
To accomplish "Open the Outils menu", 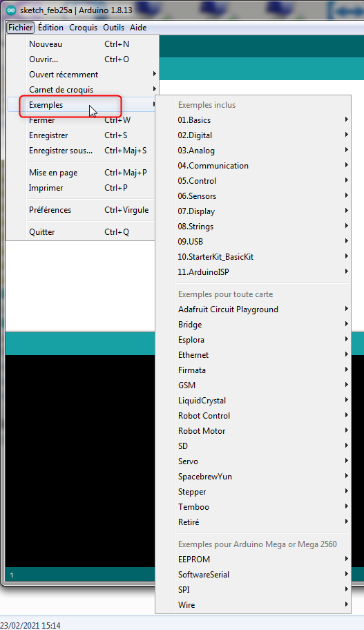I will (114, 28).
